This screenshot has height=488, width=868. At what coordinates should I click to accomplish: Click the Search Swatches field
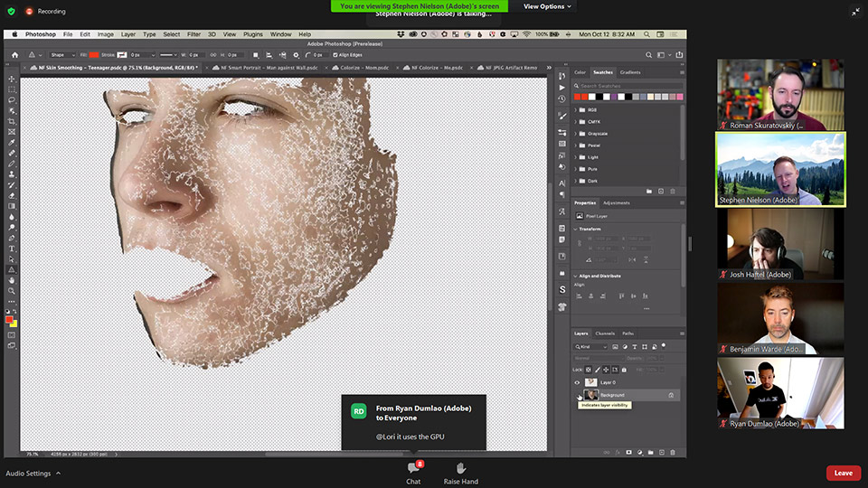point(628,86)
